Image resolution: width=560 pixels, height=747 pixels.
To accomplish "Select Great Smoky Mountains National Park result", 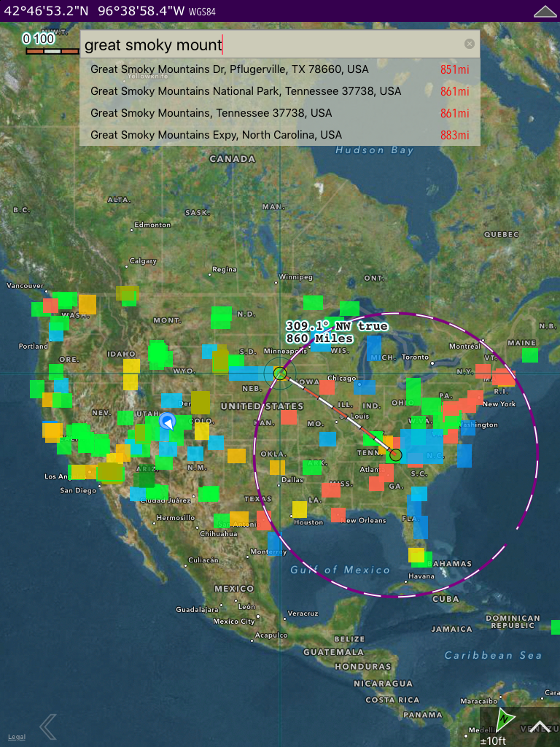I will [246, 91].
